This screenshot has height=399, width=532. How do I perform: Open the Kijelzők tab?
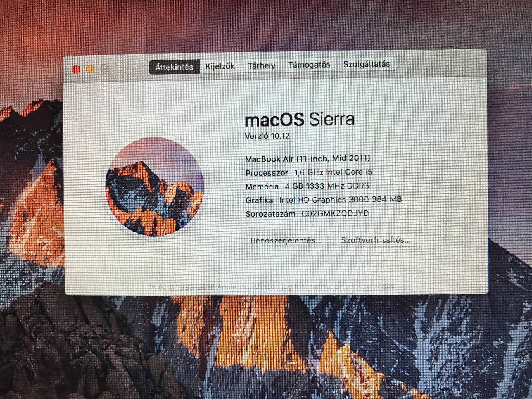[220, 66]
